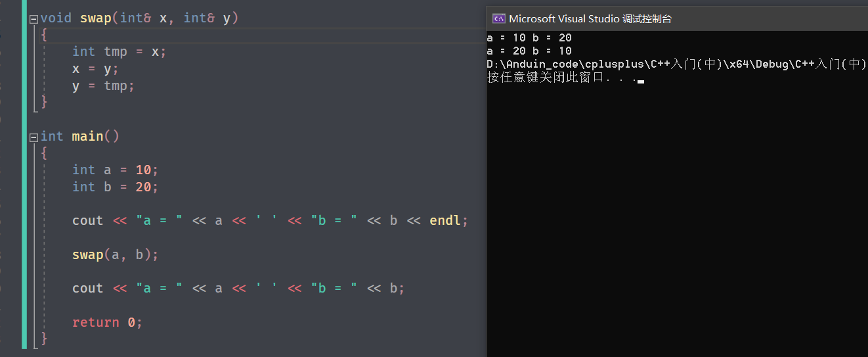Click the 'return 0;' statement
The image size is (868, 357).
pyautogui.click(x=108, y=323)
